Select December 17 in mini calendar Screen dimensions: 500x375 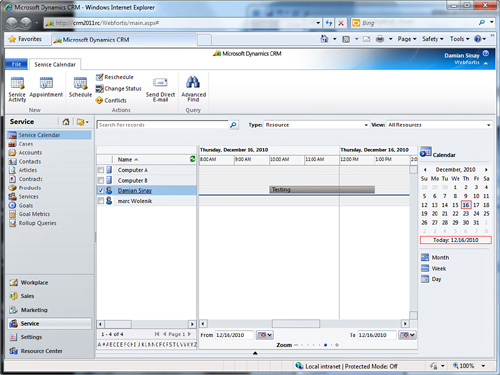[476, 205]
